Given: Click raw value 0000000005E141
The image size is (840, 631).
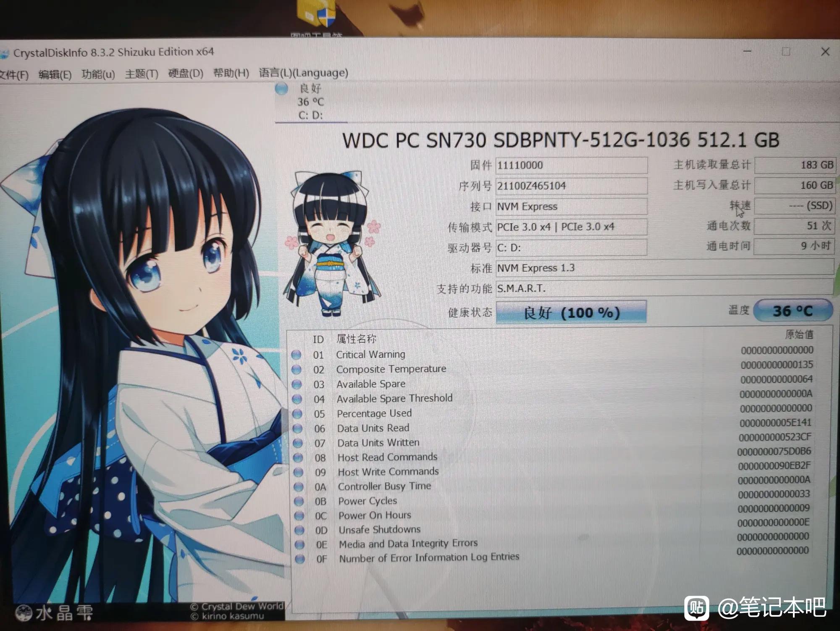Looking at the screenshot, I should [x=775, y=423].
